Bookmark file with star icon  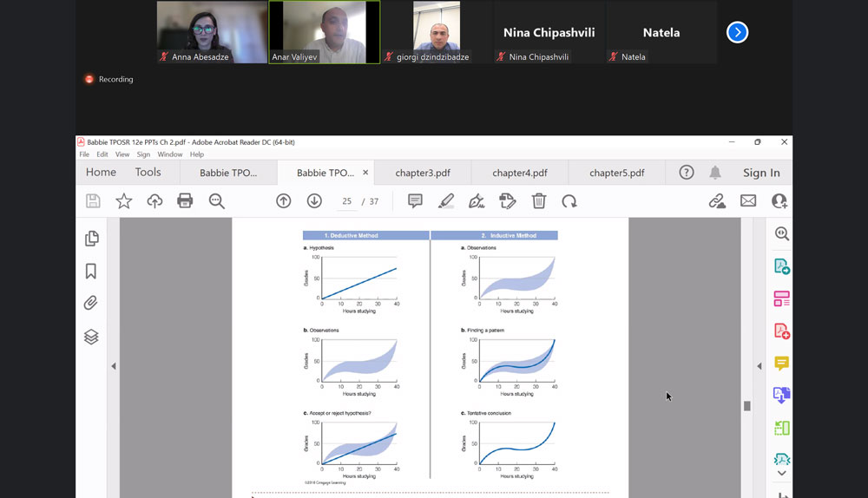tap(124, 201)
